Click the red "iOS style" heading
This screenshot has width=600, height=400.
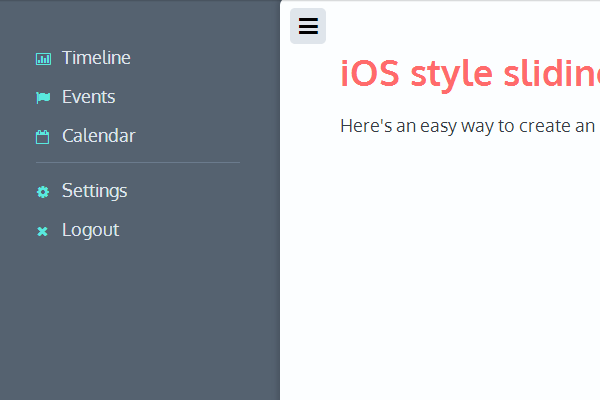click(470, 74)
